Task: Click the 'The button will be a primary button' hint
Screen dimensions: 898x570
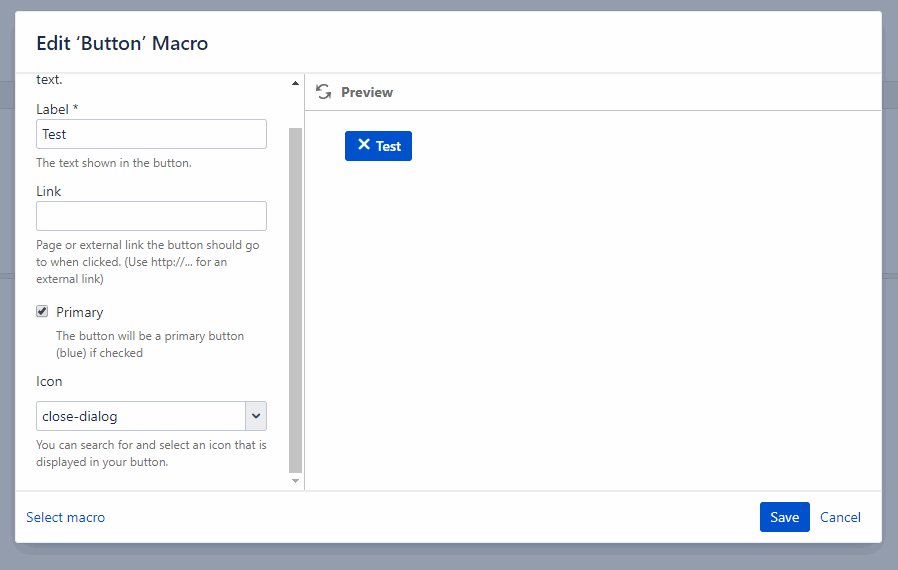Action: pyautogui.click(x=150, y=344)
